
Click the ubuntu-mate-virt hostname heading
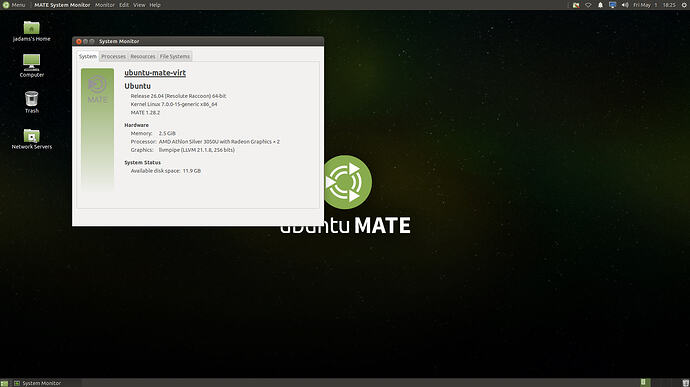(x=155, y=73)
